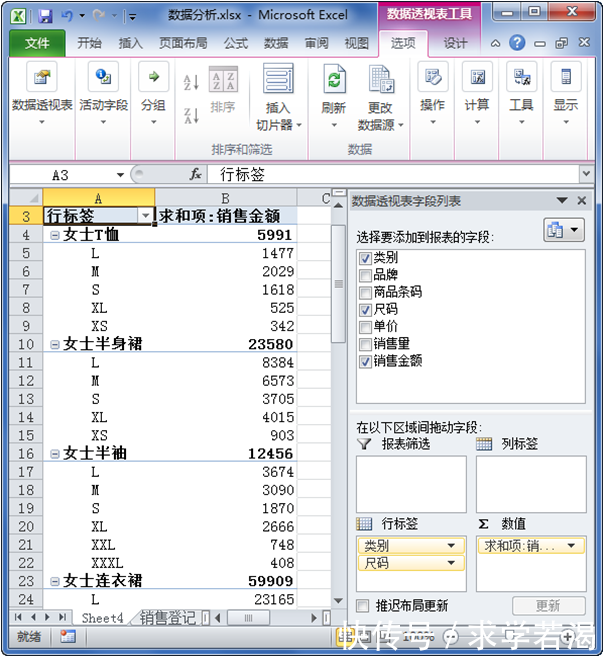The height and width of the screenshot is (657, 604).
Task: Click the Save icon in quick access toolbar
Action: [x=45, y=16]
